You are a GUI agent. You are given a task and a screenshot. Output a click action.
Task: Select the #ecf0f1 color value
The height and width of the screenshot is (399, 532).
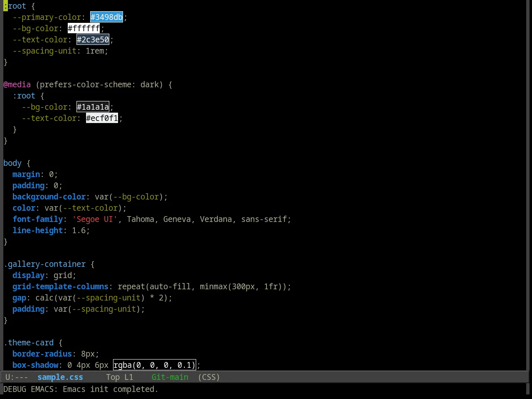pyautogui.click(x=102, y=118)
